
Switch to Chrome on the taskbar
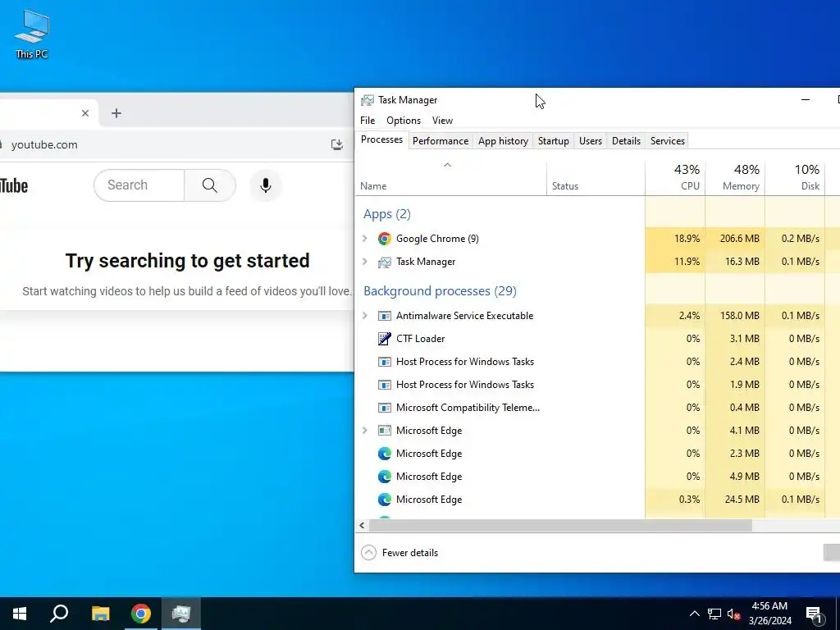(141, 614)
